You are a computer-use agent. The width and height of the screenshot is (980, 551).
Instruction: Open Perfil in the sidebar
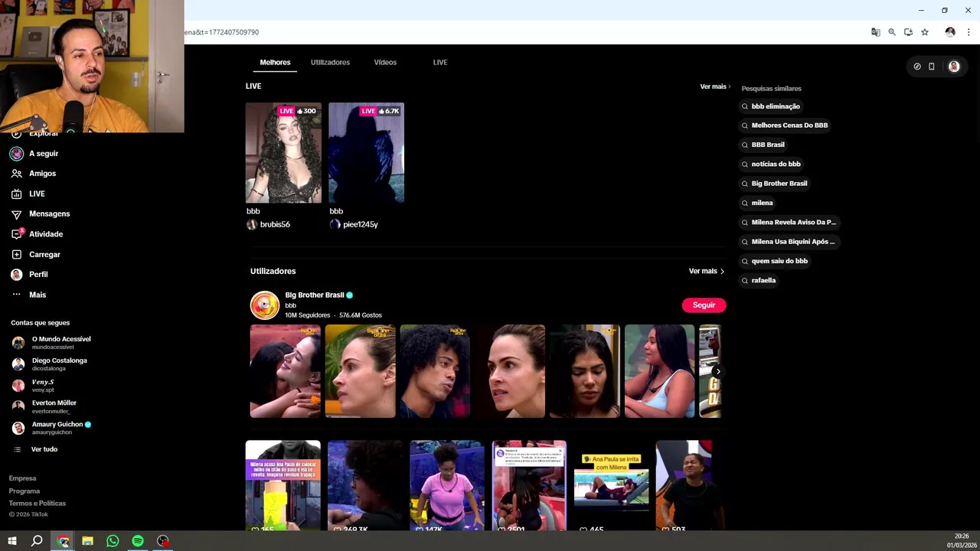click(x=30, y=274)
